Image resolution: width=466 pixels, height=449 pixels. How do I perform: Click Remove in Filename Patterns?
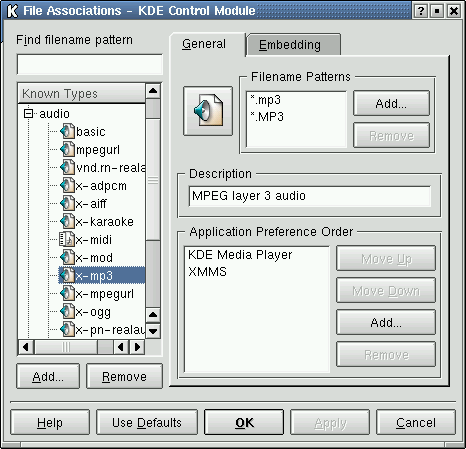(x=391, y=136)
